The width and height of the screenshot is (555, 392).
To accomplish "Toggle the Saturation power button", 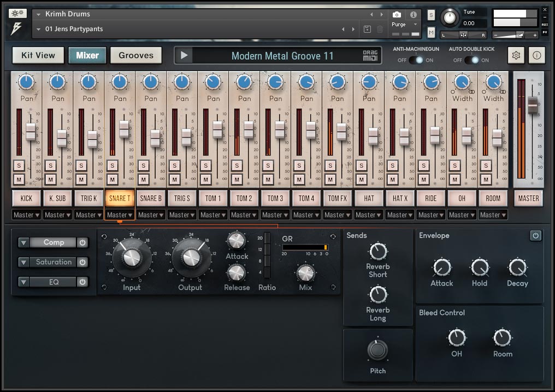I will tap(82, 262).
